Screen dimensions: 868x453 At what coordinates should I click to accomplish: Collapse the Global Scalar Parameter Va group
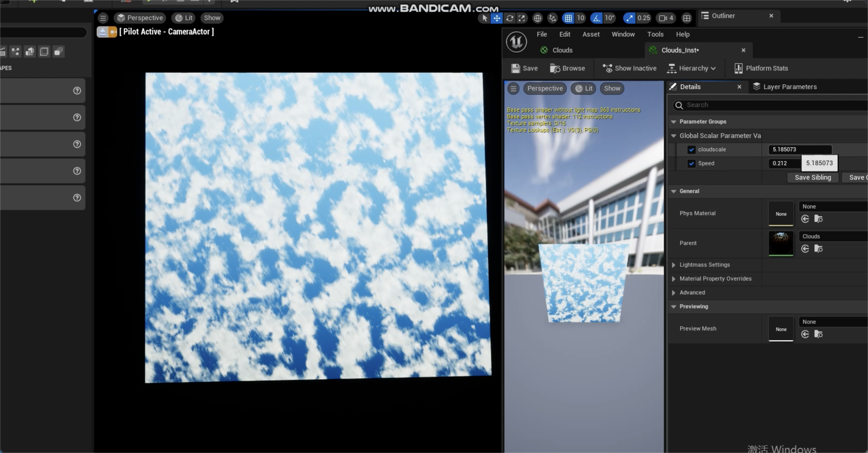674,136
